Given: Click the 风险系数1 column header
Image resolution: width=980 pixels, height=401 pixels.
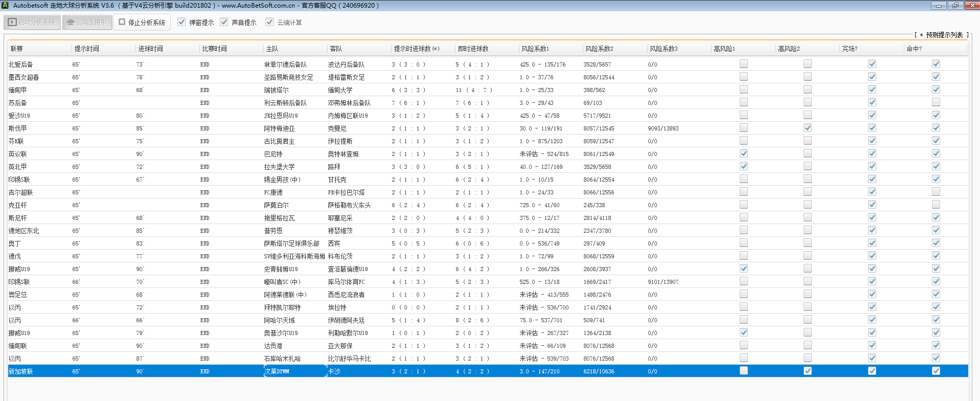Looking at the screenshot, I should [535, 49].
